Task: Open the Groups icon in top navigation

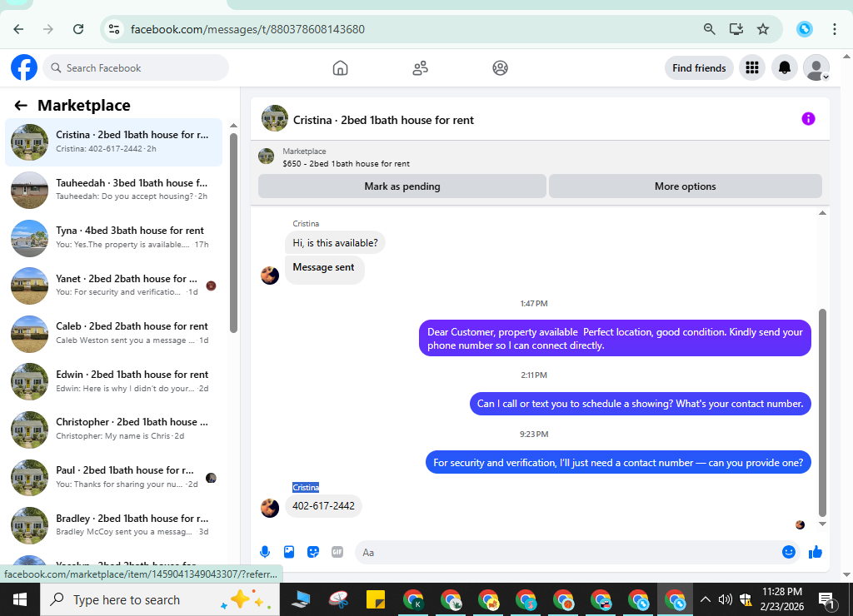Action: click(x=500, y=68)
